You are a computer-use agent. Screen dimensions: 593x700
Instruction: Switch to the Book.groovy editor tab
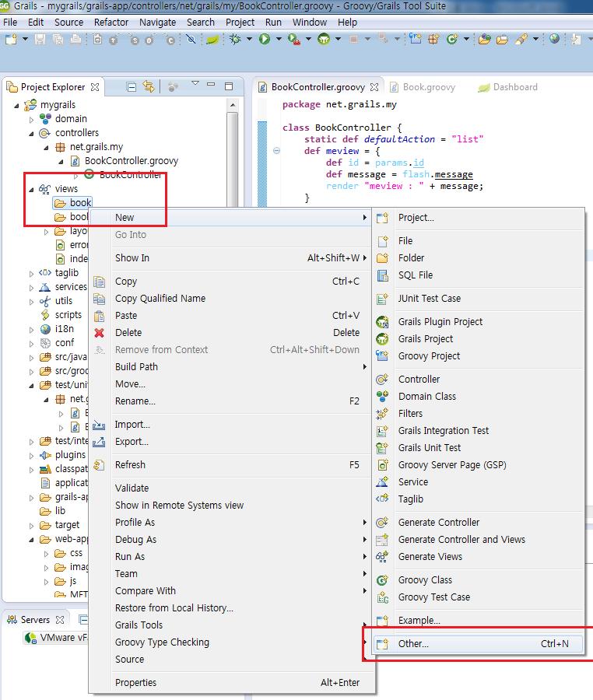[423, 87]
